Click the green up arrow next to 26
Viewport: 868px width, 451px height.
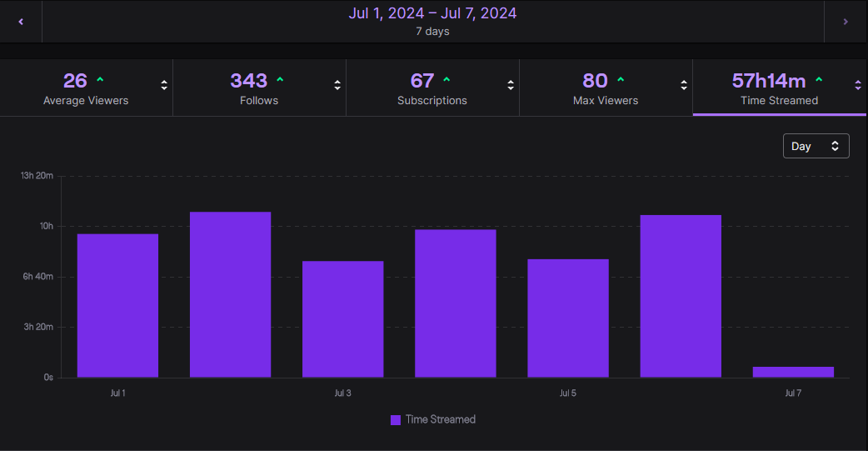tap(100, 80)
